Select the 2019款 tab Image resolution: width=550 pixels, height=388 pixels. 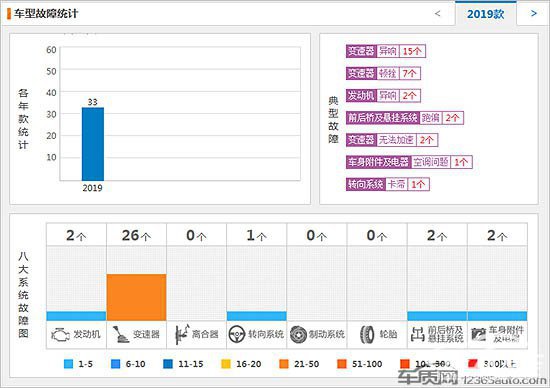(x=485, y=14)
